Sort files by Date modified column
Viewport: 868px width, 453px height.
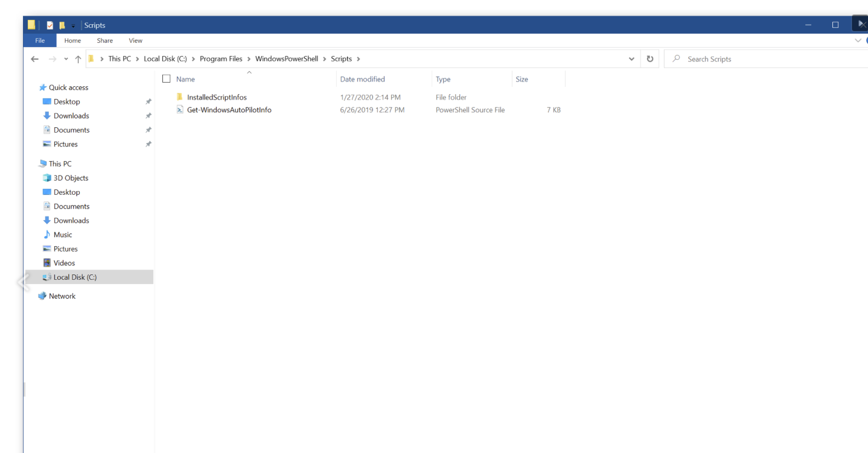[362, 79]
